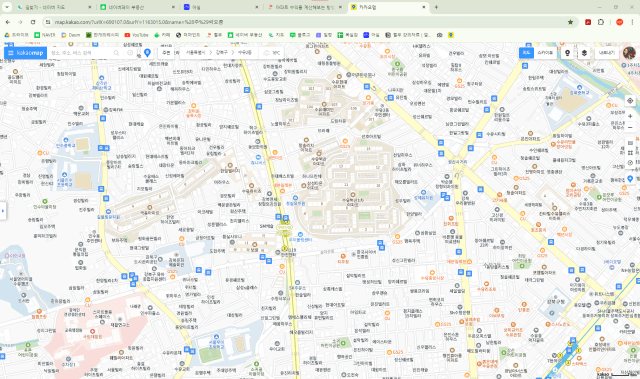Bookmark page with Chrome star icon
The width and height of the screenshot is (640, 379).
[570, 22]
